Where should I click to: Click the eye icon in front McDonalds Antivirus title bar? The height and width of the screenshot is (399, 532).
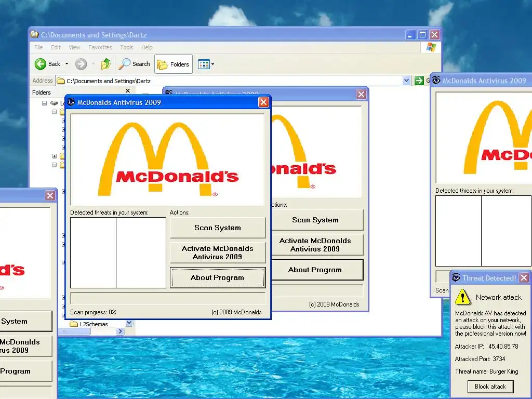pyautogui.click(x=71, y=102)
